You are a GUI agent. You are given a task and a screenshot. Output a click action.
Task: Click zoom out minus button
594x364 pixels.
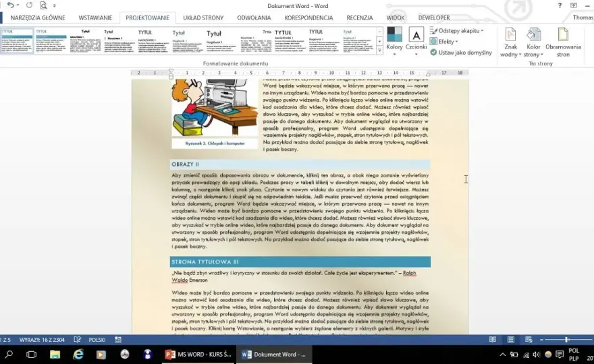click(x=541, y=340)
